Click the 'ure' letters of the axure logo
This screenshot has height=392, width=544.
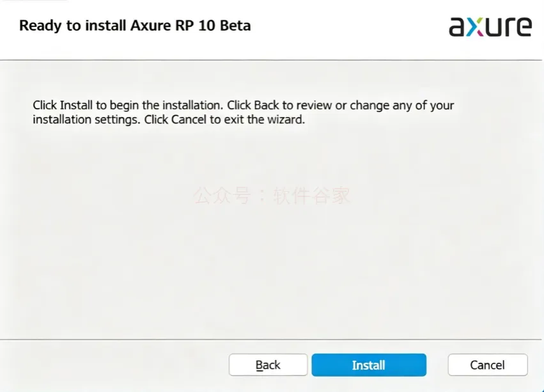(508, 27)
